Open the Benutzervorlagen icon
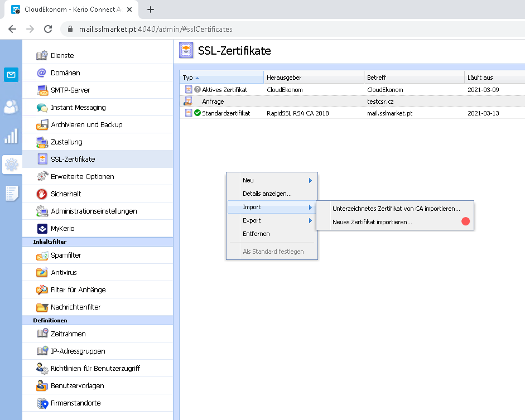Screen dimensions: 525x420 (x=42, y=385)
